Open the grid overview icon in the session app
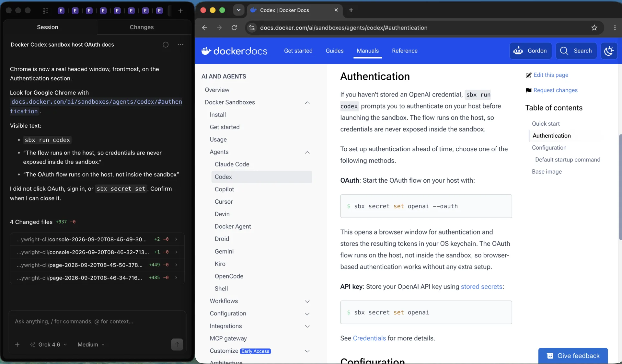Screen dimensions: 622x364 45,11
